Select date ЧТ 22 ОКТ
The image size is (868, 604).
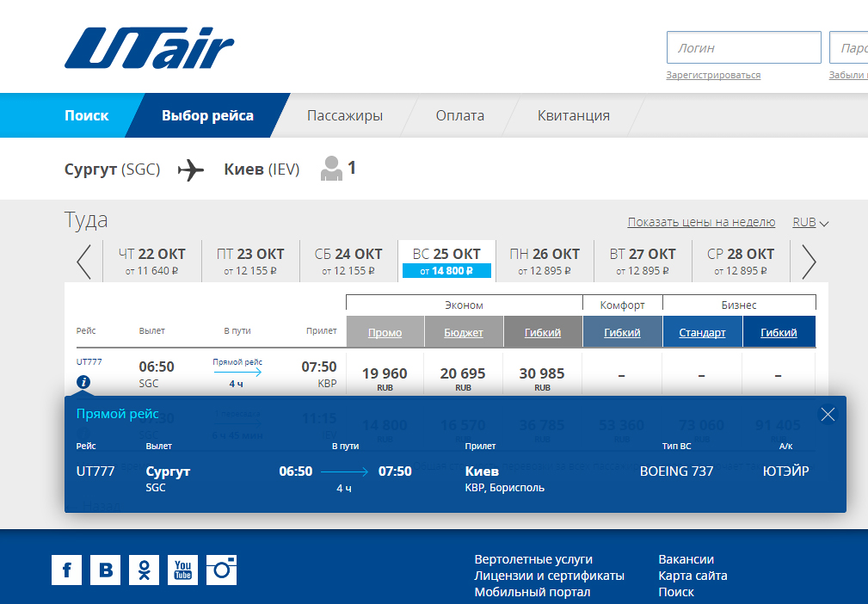coord(152,262)
